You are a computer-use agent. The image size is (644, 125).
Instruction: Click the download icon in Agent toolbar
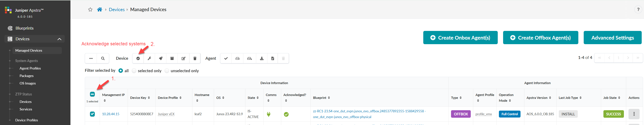[x=262, y=58]
